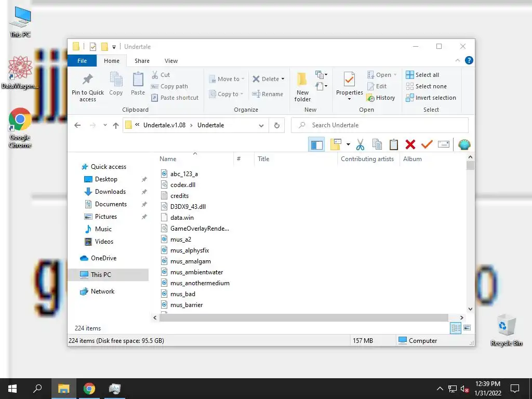Click Edit in the Open group
Screen dimensions: 532x399
point(377,86)
